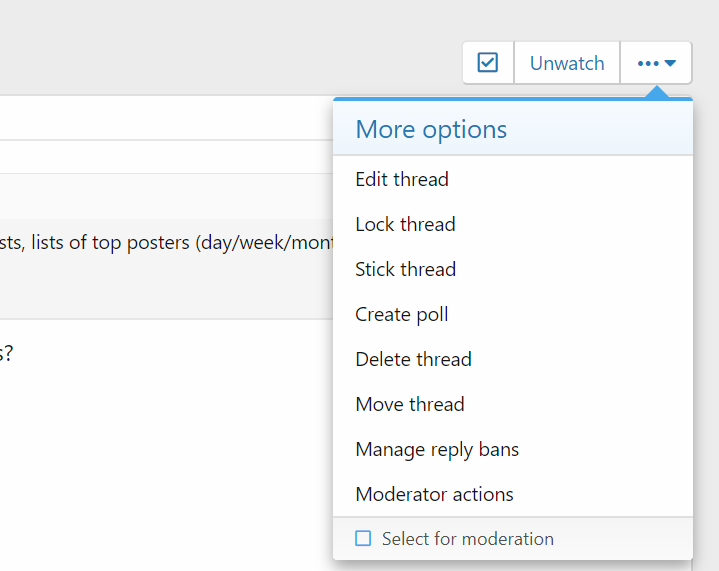Open Manage reply bans

click(x=437, y=450)
